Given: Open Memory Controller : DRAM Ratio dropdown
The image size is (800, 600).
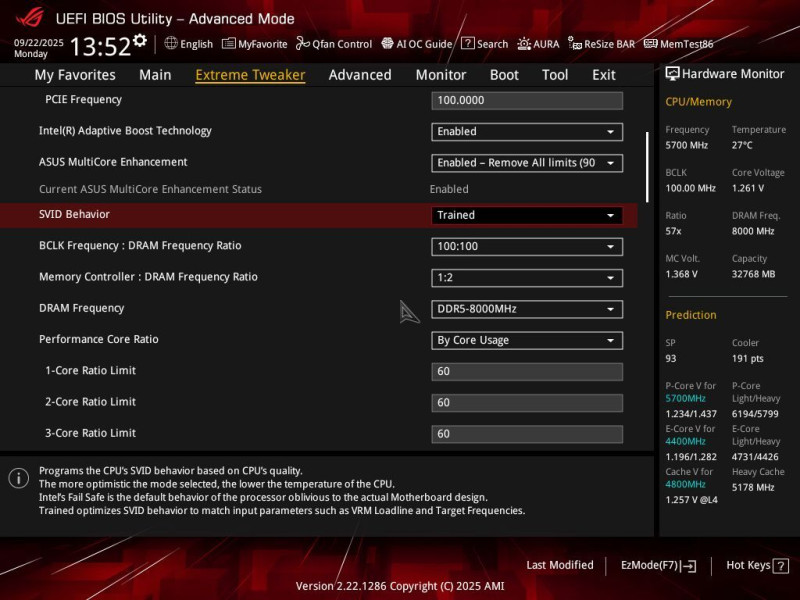Looking at the screenshot, I should point(527,278).
